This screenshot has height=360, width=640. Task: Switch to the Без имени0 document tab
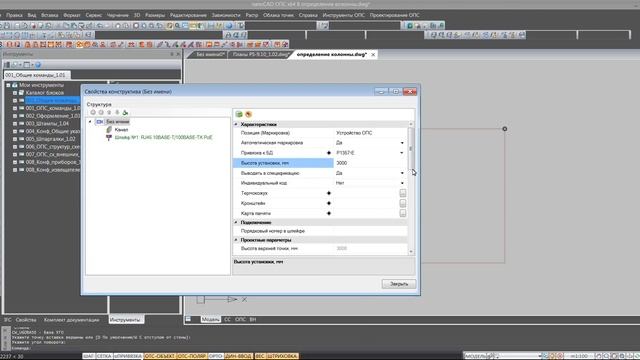point(210,54)
